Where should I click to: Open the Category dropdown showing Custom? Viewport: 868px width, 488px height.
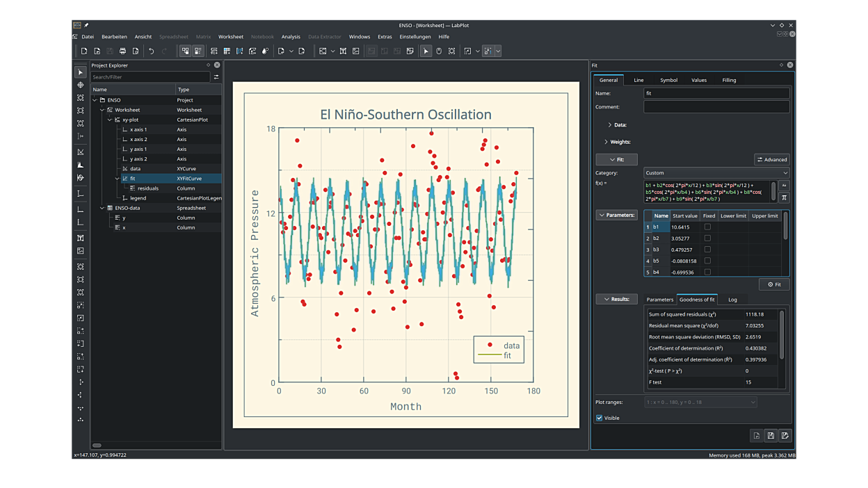[x=716, y=173]
